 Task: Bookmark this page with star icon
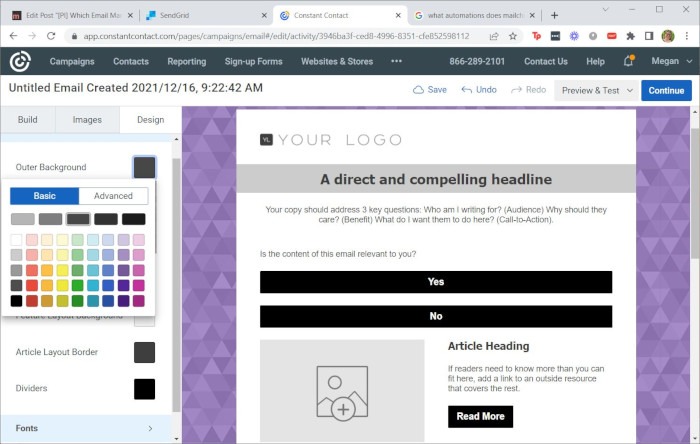pos(512,36)
